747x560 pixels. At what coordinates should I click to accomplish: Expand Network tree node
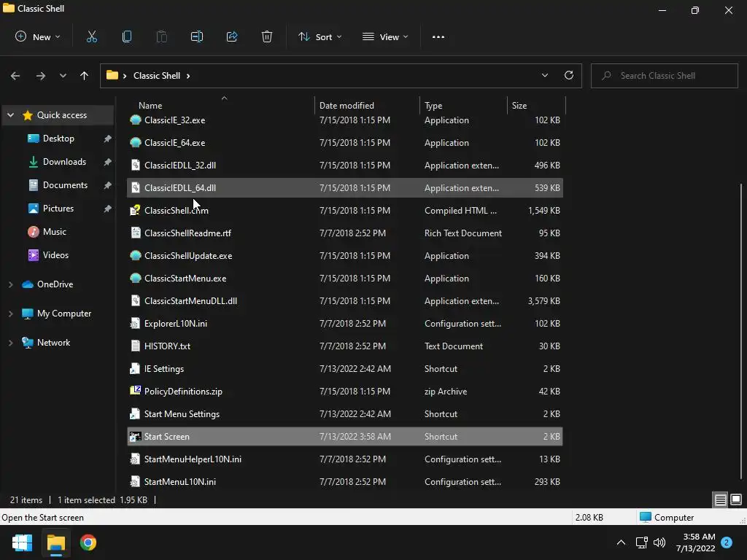10,343
